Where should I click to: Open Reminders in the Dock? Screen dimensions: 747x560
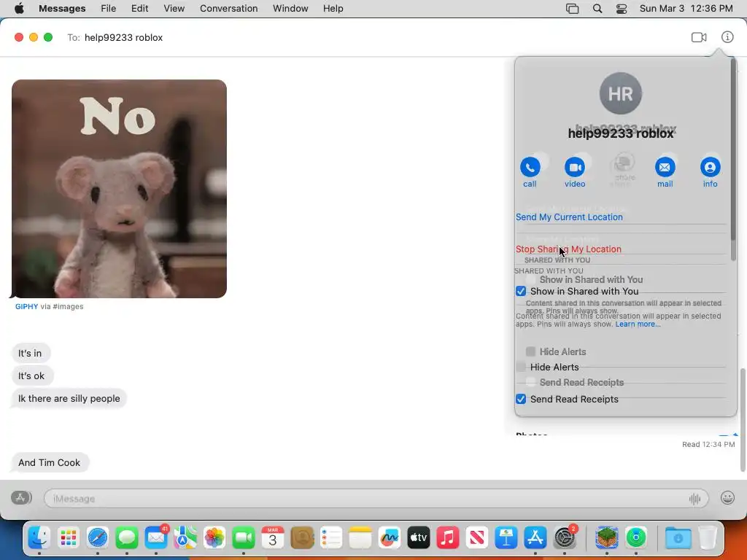pos(331,538)
